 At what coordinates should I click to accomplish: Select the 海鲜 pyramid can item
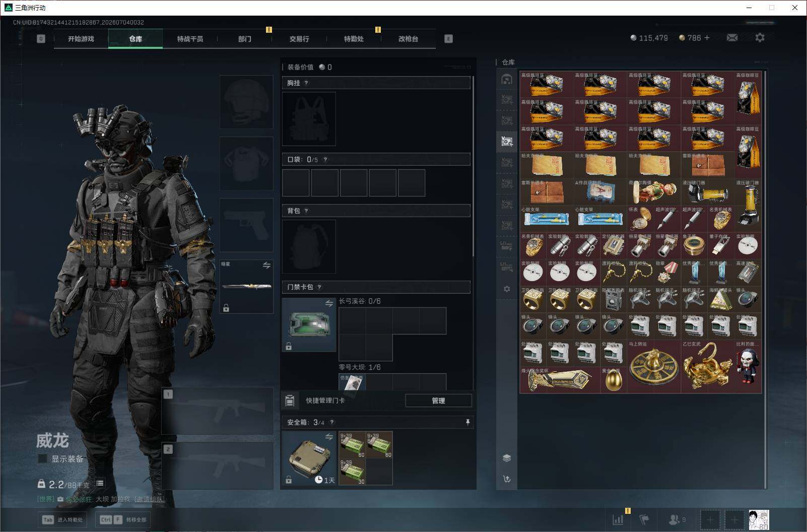click(721, 299)
